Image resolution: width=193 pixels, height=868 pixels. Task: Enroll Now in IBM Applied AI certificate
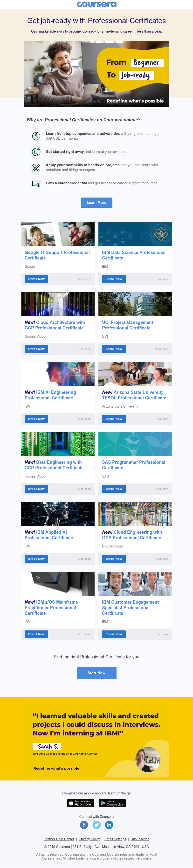pyautogui.click(x=36, y=559)
